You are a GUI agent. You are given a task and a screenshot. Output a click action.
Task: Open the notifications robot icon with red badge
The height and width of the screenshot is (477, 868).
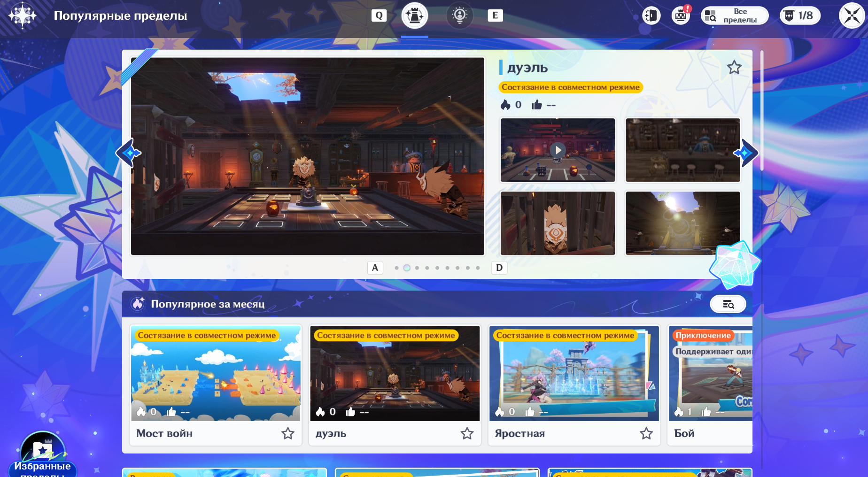[x=681, y=15]
